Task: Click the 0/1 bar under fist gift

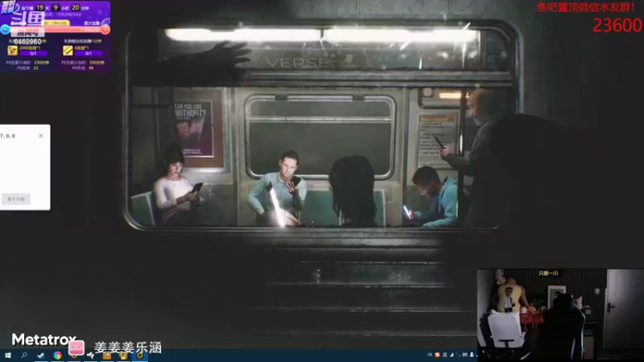Action: click(x=33, y=53)
